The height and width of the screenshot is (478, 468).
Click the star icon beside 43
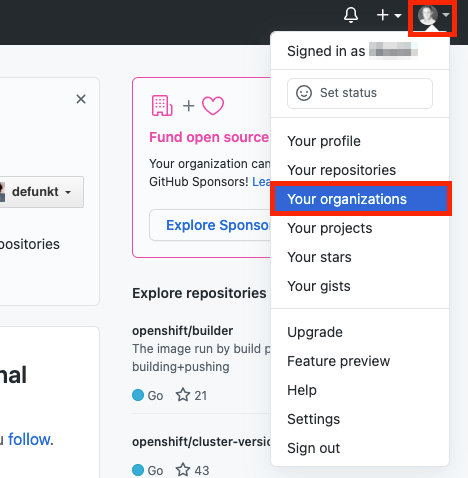pyautogui.click(x=183, y=470)
